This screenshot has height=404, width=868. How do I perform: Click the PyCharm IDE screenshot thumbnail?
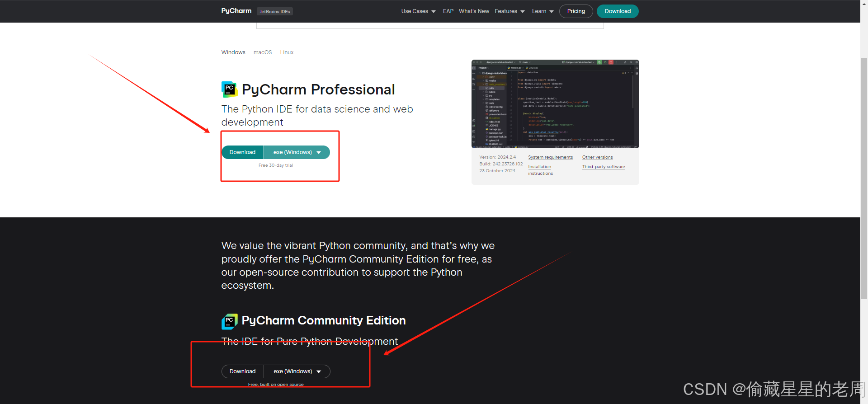[x=555, y=104]
